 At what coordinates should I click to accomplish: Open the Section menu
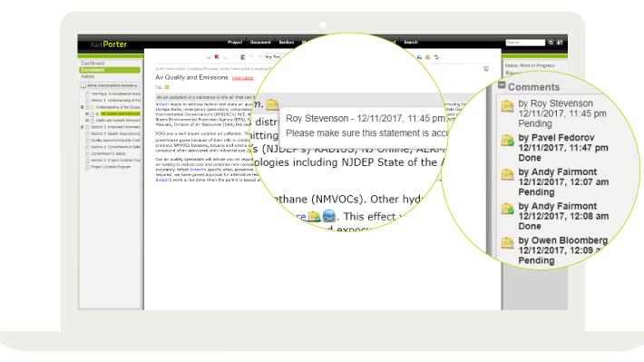pos(287,43)
